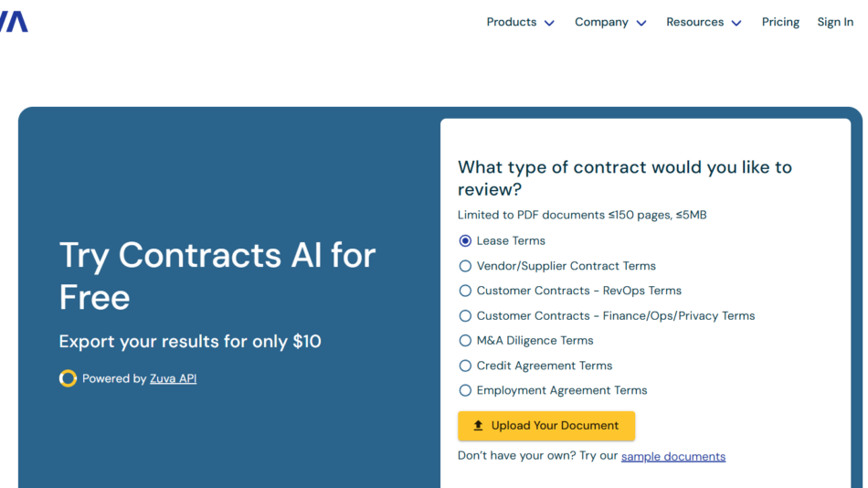Open the sample documents link
The image size is (868, 488).
(x=673, y=456)
